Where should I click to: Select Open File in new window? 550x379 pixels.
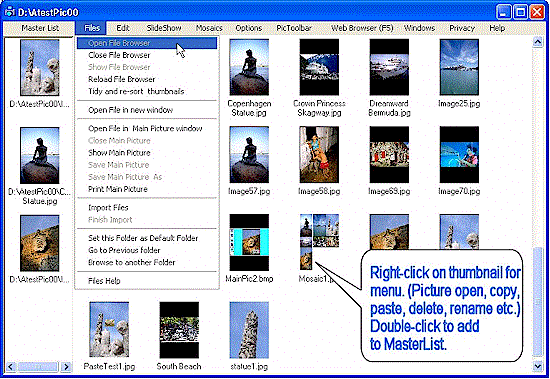[x=147, y=110]
